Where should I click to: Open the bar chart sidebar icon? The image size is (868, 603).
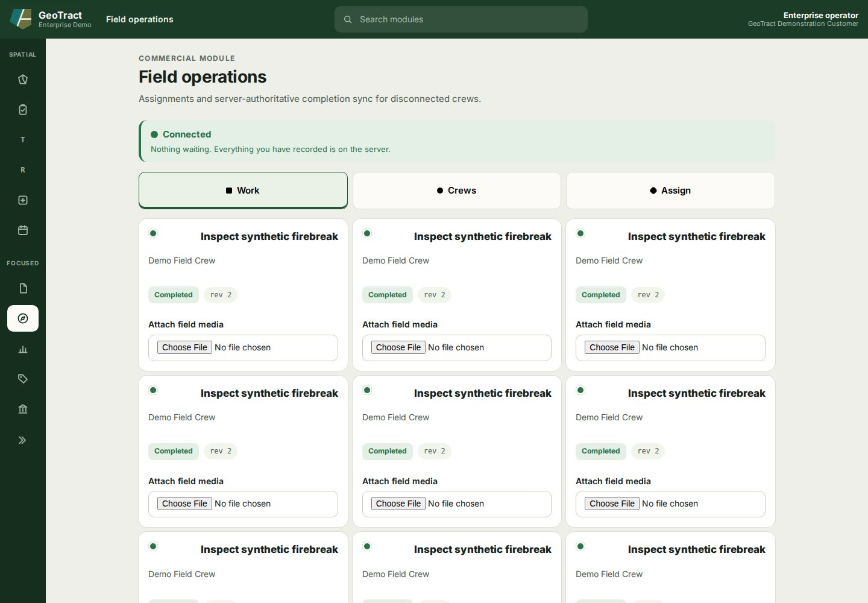(x=23, y=349)
